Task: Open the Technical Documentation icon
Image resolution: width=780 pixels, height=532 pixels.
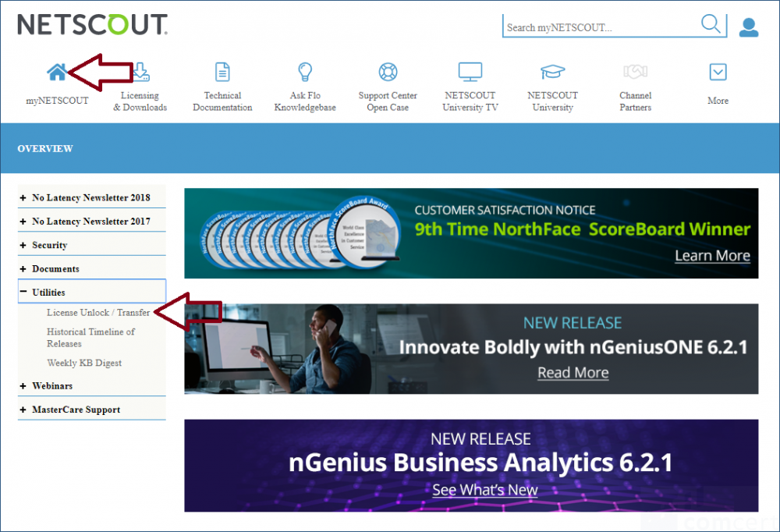Action: pyautogui.click(x=222, y=72)
